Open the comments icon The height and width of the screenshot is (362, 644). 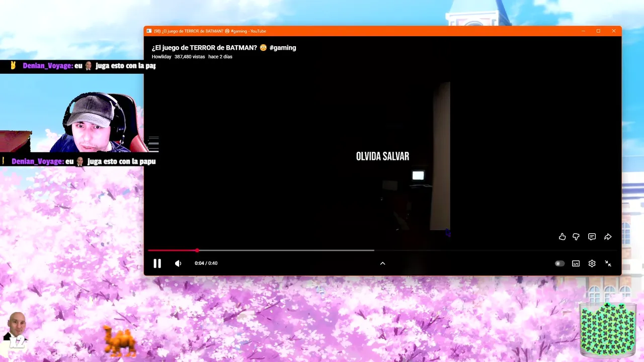tap(592, 237)
